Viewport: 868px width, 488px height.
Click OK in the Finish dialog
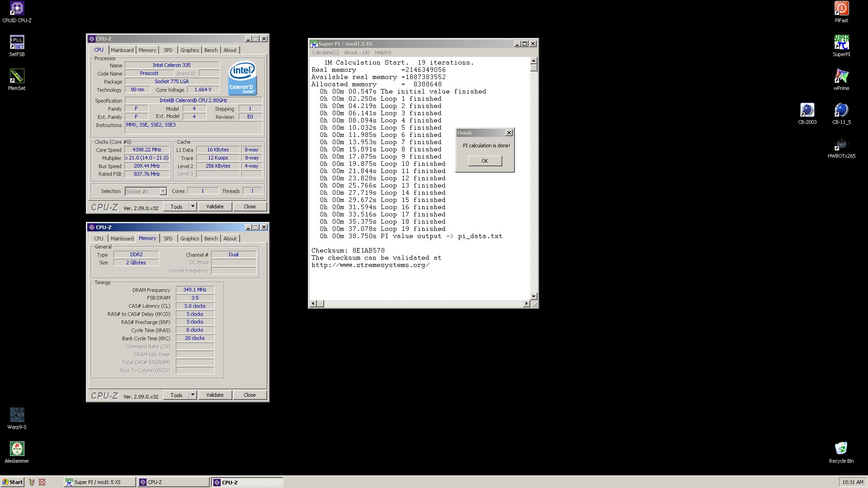[485, 161]
